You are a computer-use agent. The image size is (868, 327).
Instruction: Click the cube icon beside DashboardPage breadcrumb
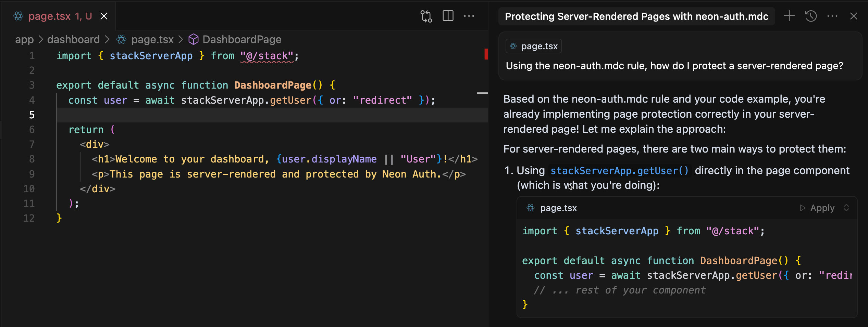point(194,39)
